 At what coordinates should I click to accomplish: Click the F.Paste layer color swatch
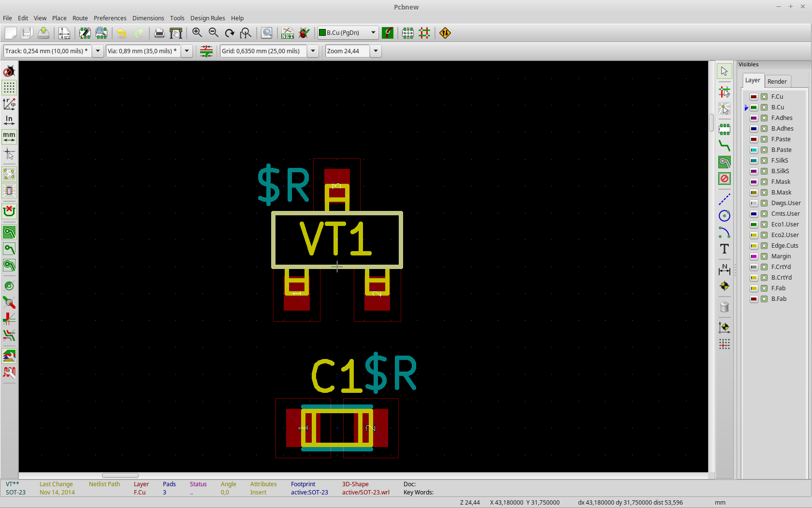tap(754, 139)
